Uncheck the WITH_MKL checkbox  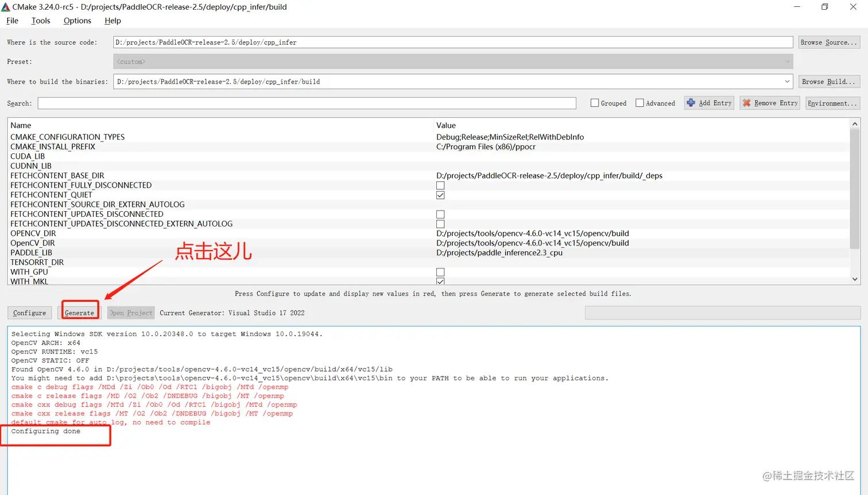[440, 281]
